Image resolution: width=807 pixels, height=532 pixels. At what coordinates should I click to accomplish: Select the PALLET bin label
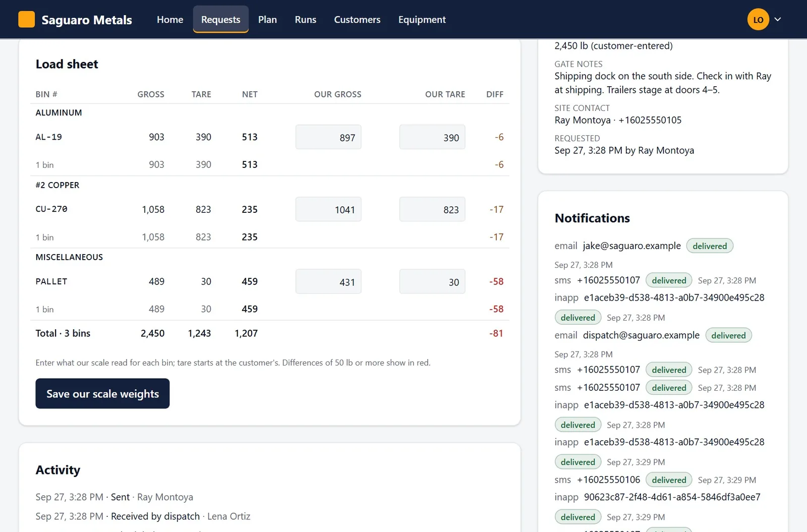coord(51,281)
